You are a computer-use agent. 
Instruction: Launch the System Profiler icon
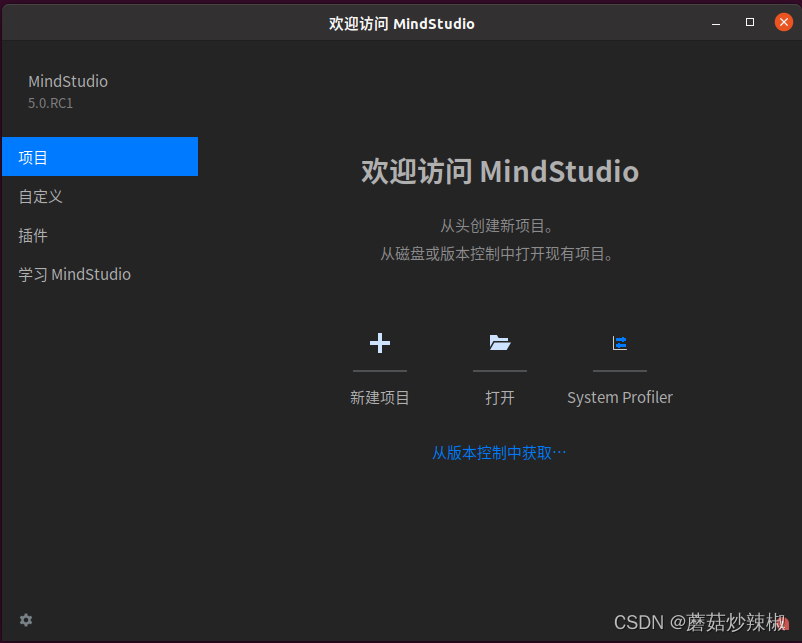[619, 343]
